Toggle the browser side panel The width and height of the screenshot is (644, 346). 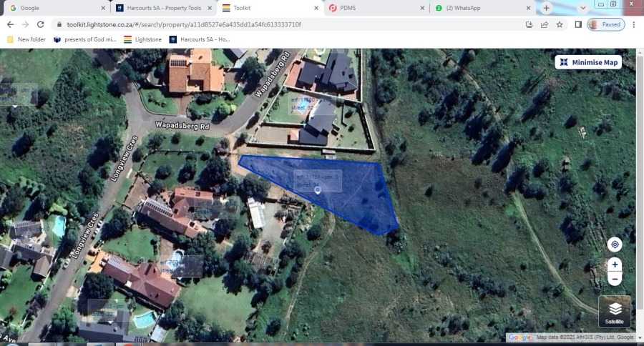coord(578,24)
